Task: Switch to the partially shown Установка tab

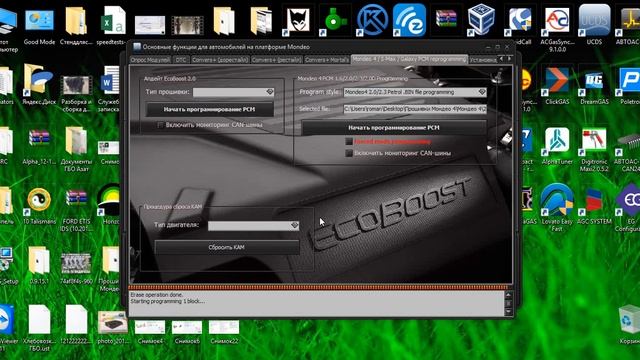Action: click(x=483, y=60)
